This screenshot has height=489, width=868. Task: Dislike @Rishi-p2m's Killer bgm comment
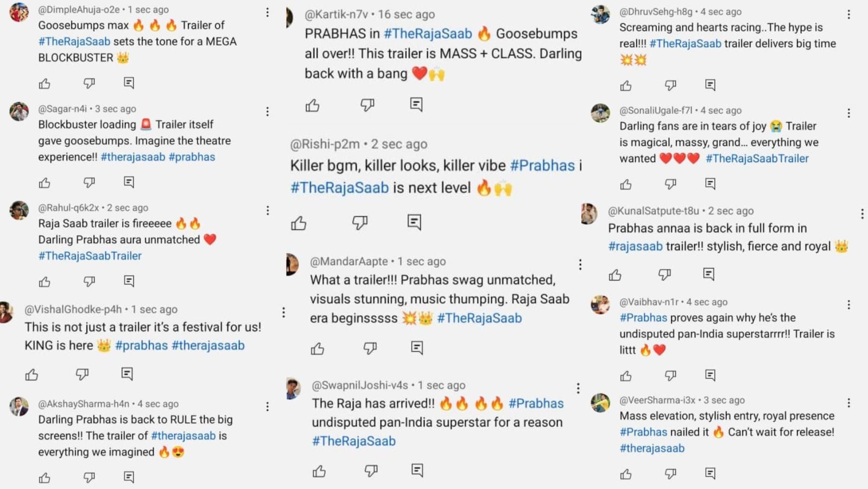tap(359, 222)
